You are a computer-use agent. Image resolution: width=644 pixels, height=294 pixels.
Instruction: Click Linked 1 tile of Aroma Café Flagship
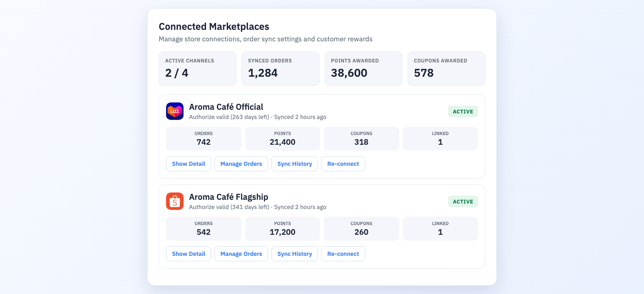point(440,229)
